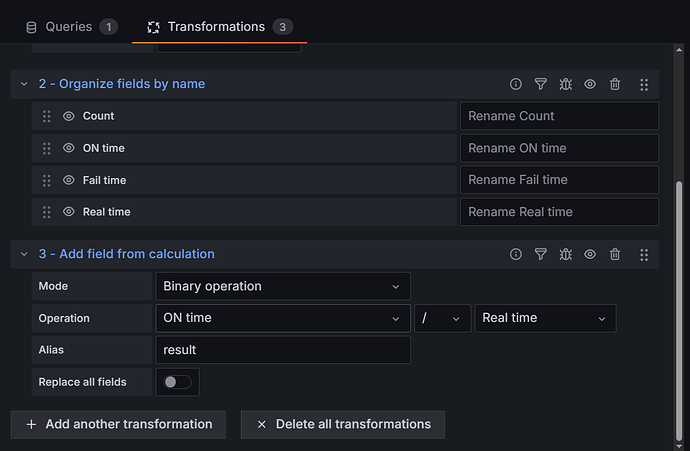
Task: Open the division operator dropdown
Action: 441,318
